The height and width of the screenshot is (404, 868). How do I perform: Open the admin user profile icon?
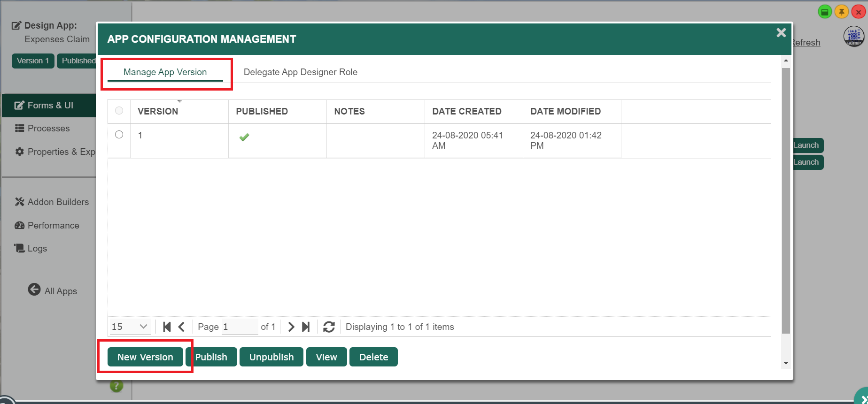tap(853, 37)
